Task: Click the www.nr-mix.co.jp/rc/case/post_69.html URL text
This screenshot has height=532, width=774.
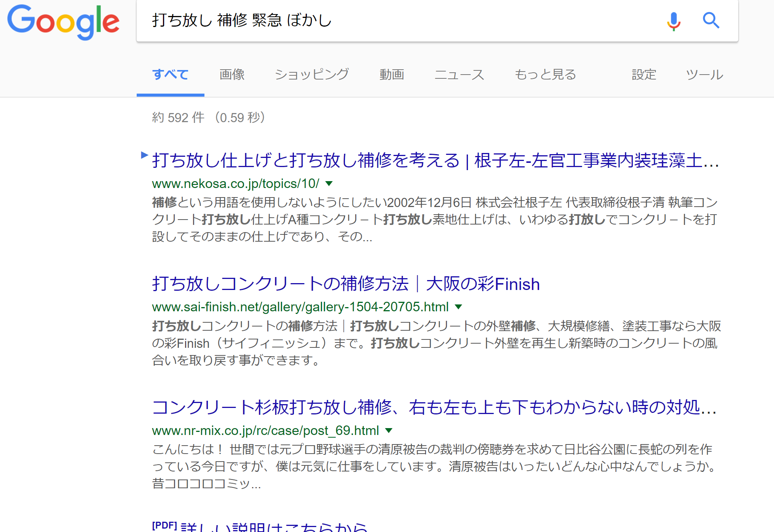Action: point(265,431)
